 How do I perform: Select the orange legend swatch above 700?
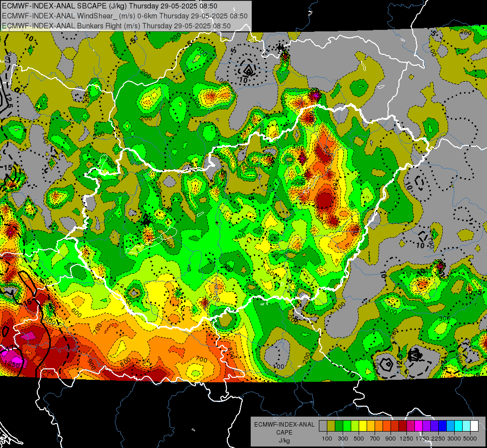click(379, 426)
